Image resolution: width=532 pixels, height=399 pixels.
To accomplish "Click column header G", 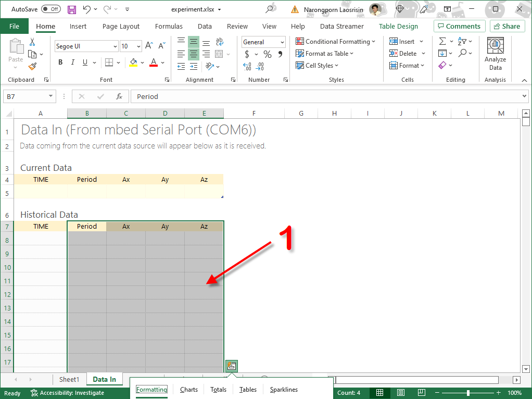I will point(301,114).
